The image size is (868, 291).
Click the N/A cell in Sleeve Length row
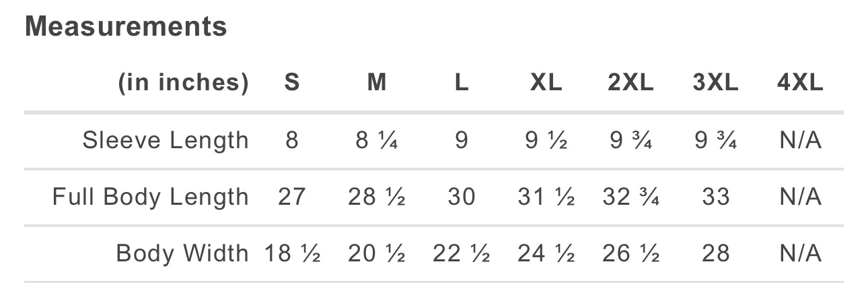[799, 140]
